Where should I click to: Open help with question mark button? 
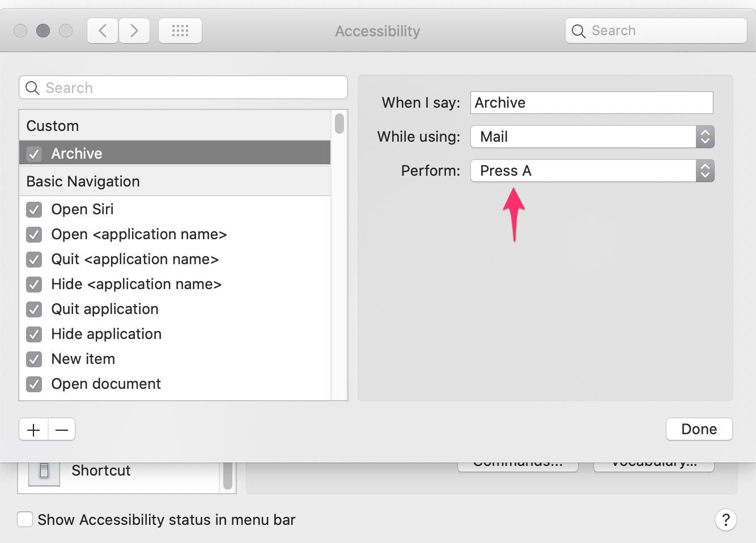pos(725,520)
